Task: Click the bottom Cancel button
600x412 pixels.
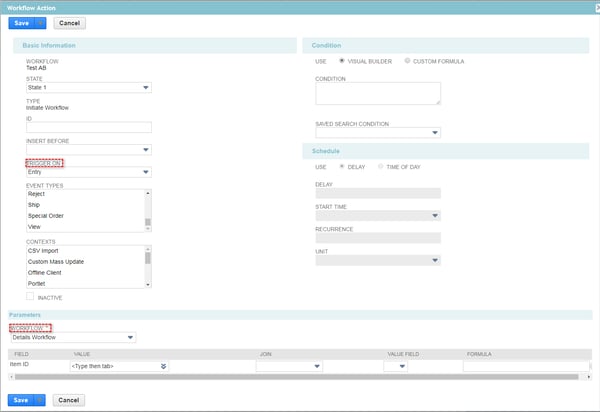Action: click(x=68, y=400)
